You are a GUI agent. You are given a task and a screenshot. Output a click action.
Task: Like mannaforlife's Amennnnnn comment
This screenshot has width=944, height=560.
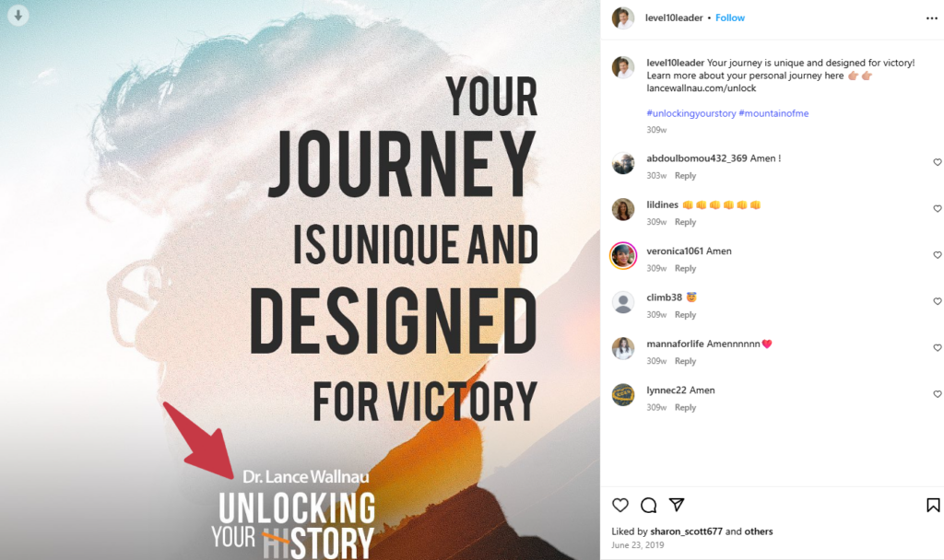[937, 347]
